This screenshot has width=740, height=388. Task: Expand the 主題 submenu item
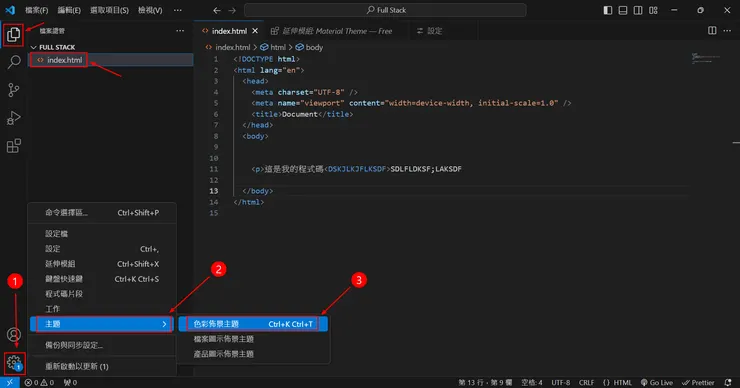[102, 324]
